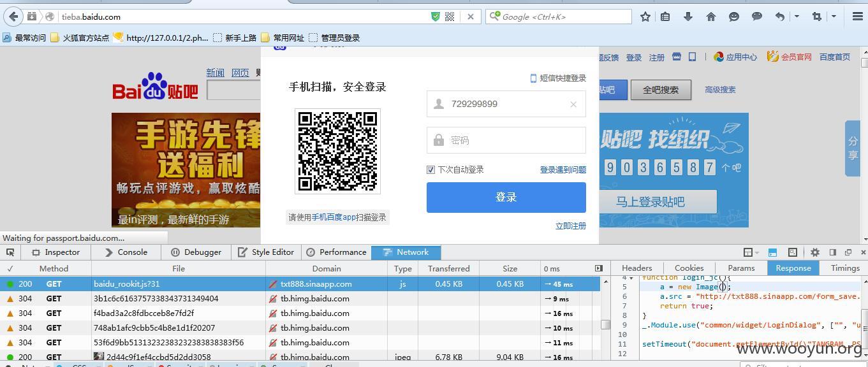The image size is (868, 367).
Task: Expand the dropdown next to the undo arrow
Action: click(797, 17)
